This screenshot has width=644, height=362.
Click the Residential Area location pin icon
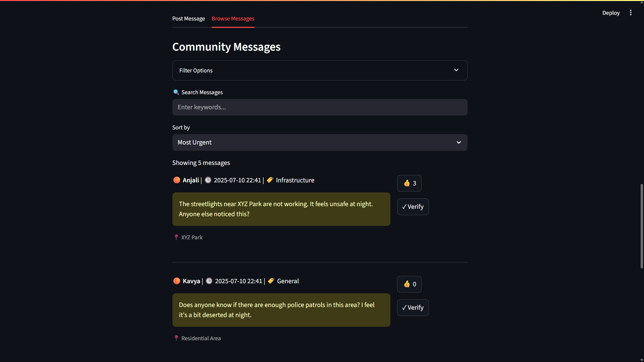(176, 338)
